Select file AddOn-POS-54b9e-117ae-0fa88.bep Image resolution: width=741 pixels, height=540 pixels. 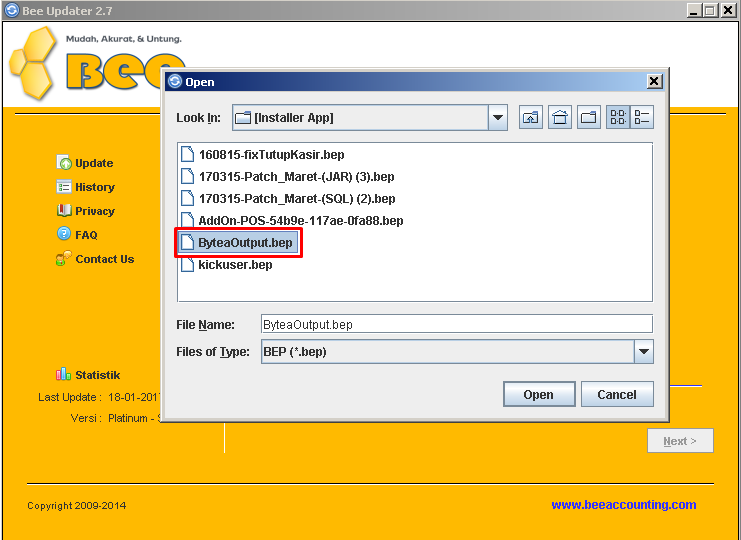tap(292, 221)
